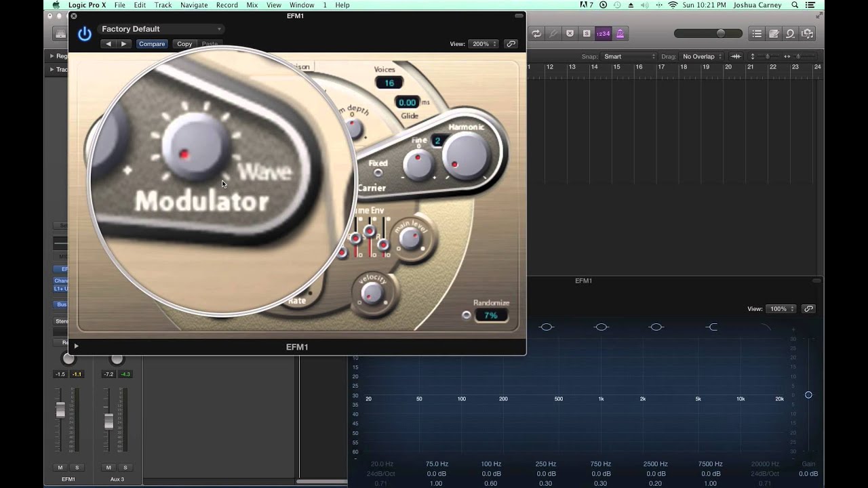
Task: Click the Channel EQ Gain slider handle
Action: pyautogui.click(x=808, y=394)
